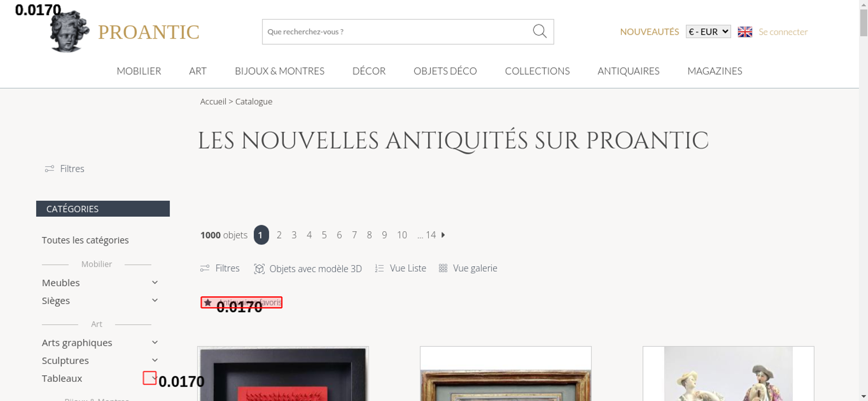Open the red artwork thumbnail

point(283,374)
